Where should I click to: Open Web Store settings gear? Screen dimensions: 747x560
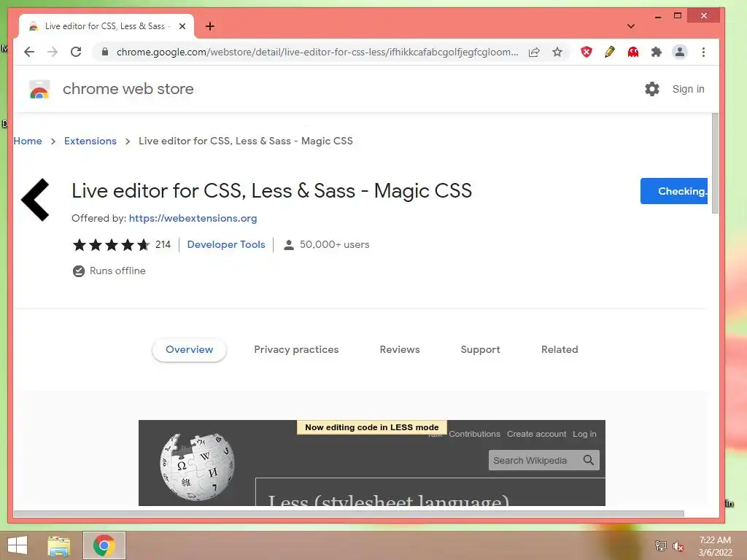coord(651,89)
